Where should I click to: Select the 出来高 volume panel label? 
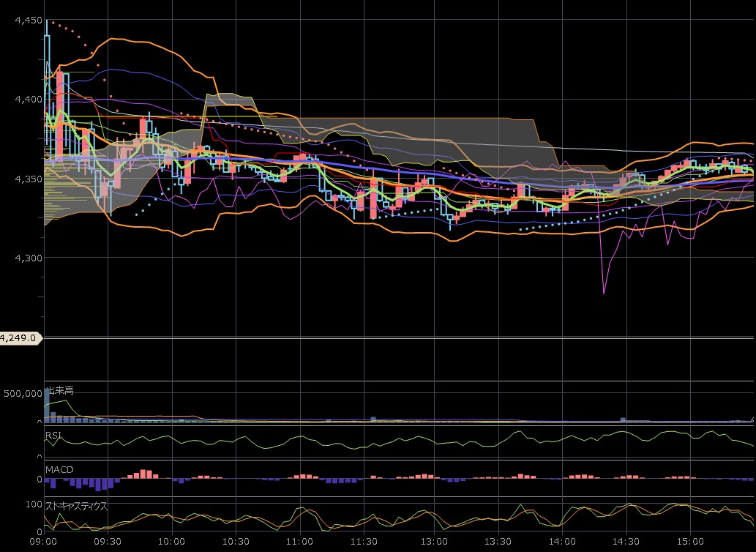tap(60, 390)
